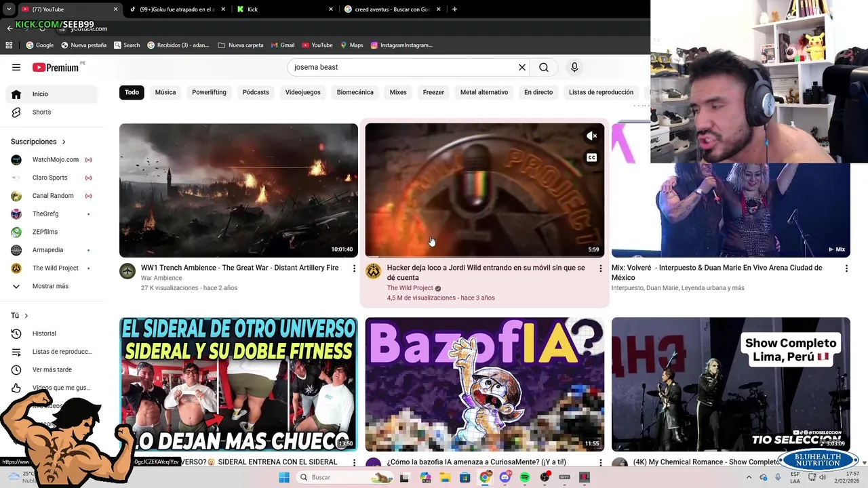The image size is (868, 488).
Task: Select the Videojuegos filter chip
Action: (x=302, y=92)
